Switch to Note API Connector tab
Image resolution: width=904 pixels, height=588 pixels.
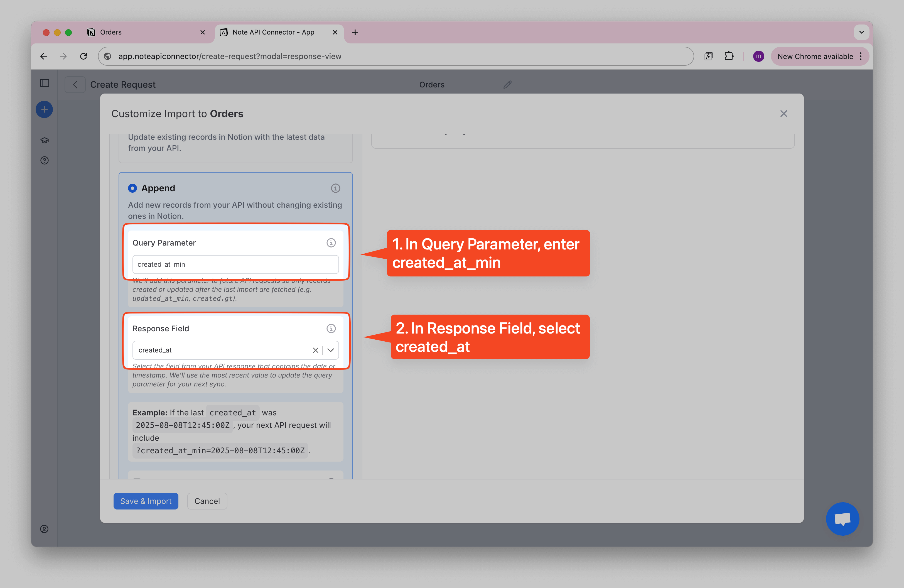pyautogui.click(x=274, y=32)
